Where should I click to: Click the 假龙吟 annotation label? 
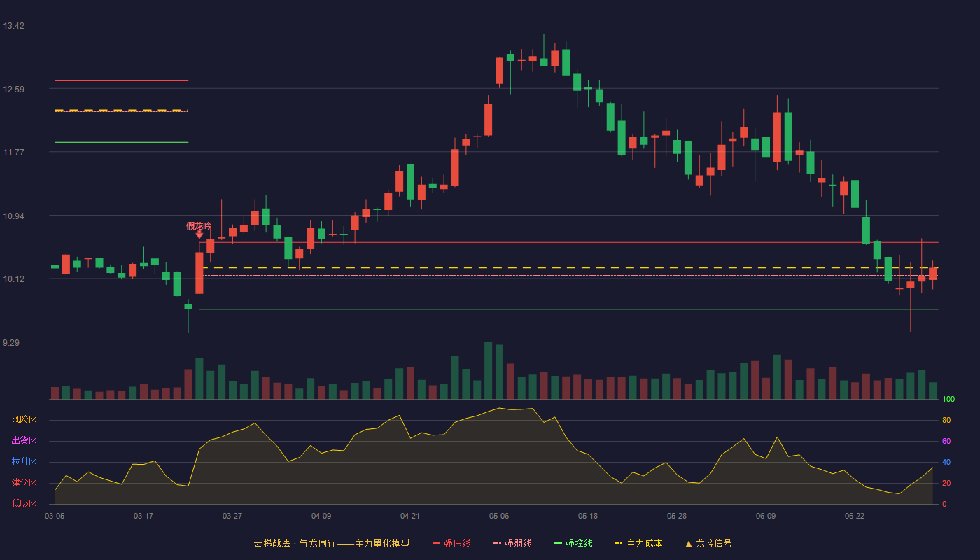[x=198, y=225]
